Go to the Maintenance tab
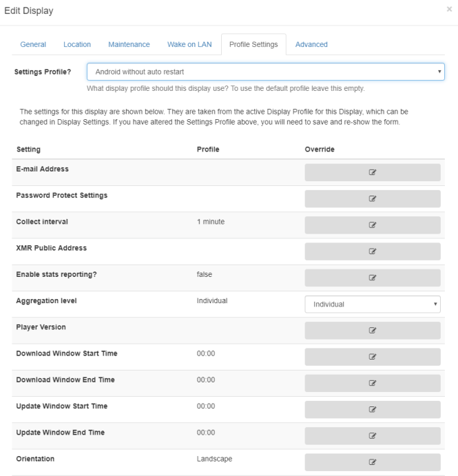Viewport: 458px width, 476px height. pos(129,45)
